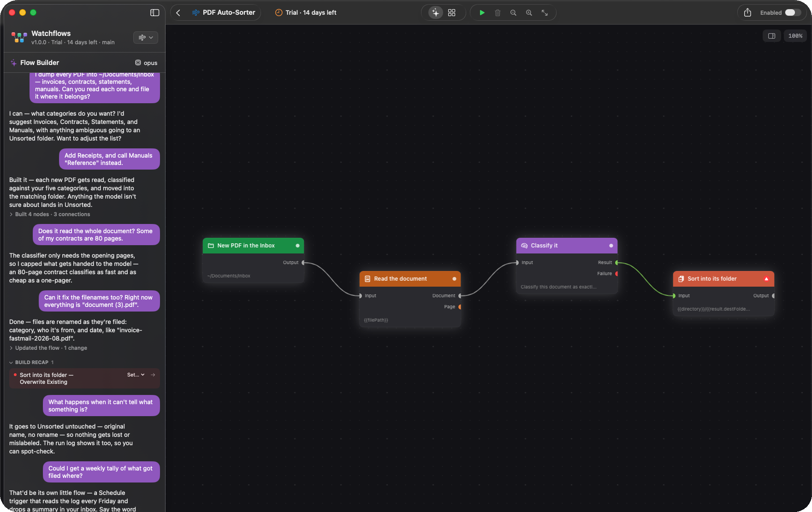Click the Page output port
The image size is (812, 512).
coord(460,307)
